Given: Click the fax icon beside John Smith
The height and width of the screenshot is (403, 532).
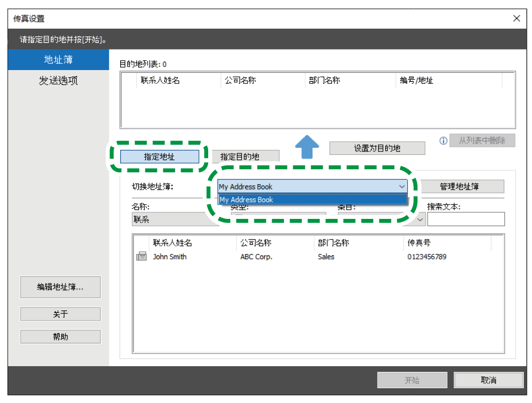Looking at the screenshot, I should coord(141,257).
